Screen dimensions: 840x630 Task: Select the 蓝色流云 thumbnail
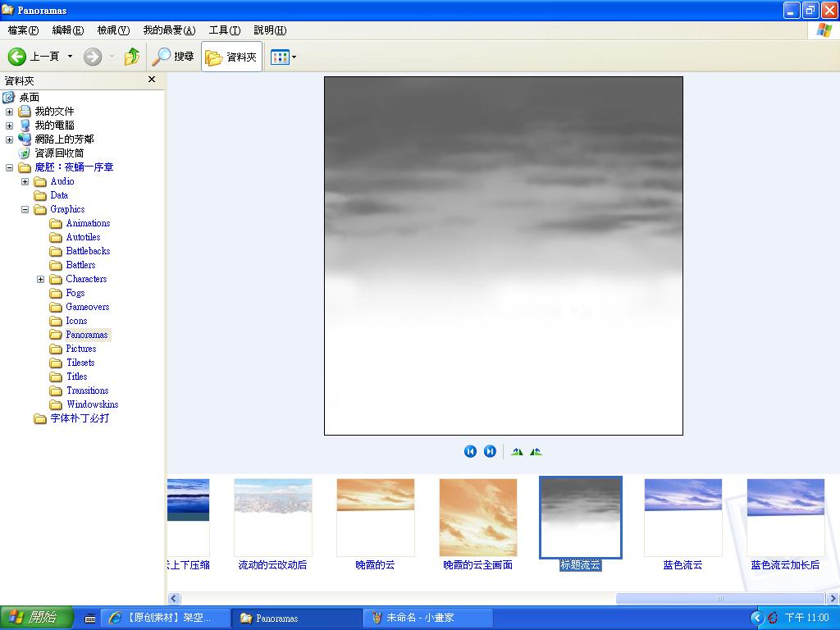point(683,518)
